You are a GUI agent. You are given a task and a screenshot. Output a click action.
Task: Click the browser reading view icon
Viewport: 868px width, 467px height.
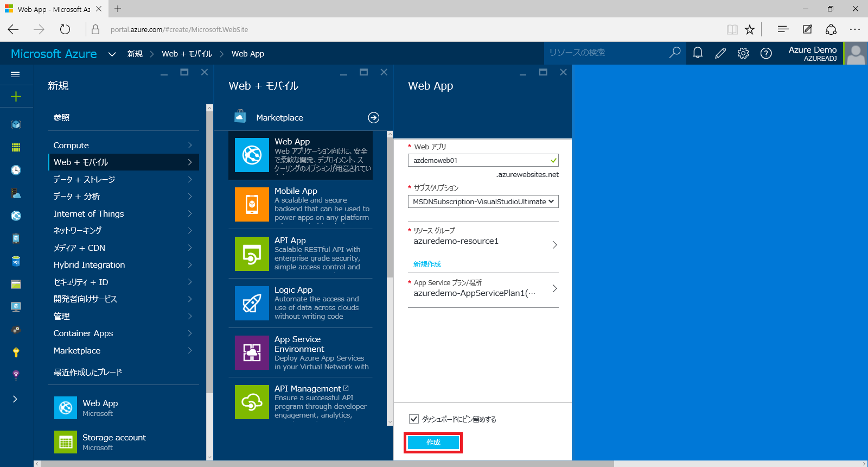(x=732, y=29)
